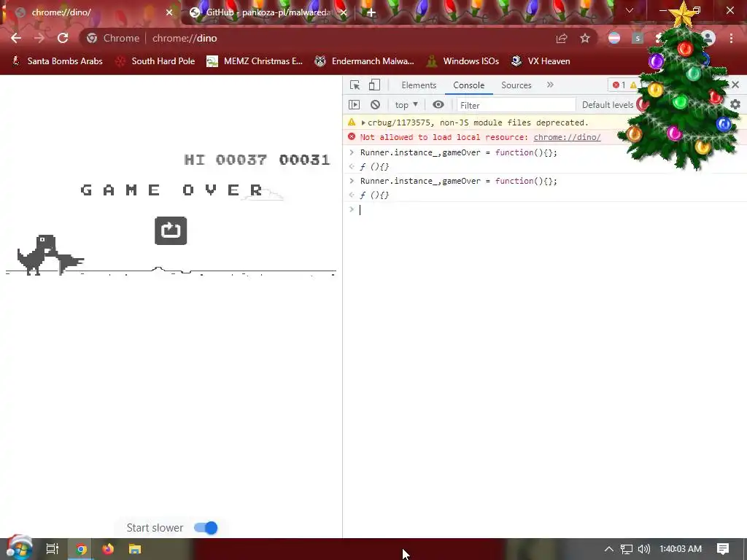Restart the dino game with replay button

pos(171,231)
